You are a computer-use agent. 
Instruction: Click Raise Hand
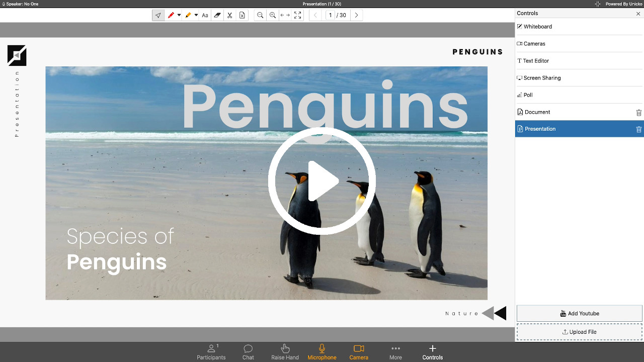point(285,352)
